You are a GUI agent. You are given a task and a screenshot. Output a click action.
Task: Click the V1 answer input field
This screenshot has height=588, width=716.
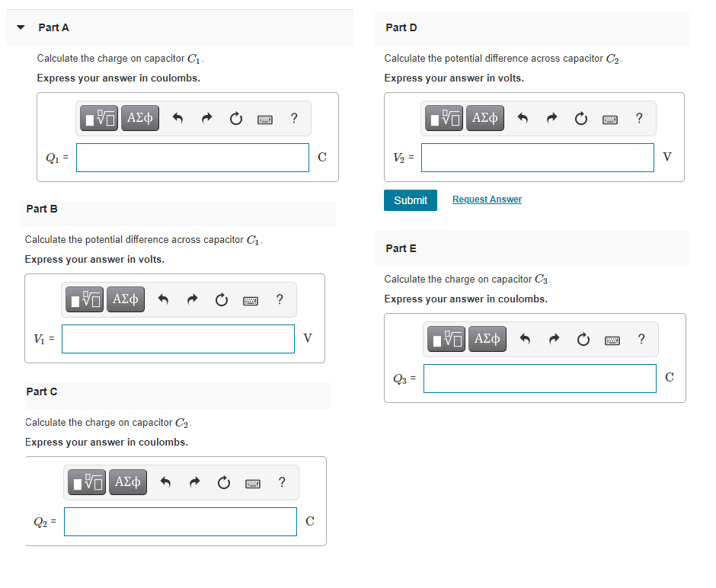[x=178, y=339]
